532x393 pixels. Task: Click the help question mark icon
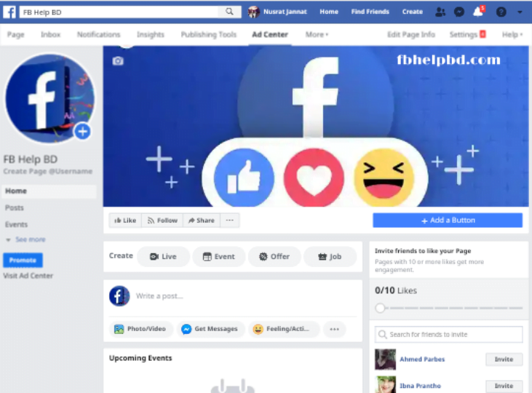click(501, 12)
